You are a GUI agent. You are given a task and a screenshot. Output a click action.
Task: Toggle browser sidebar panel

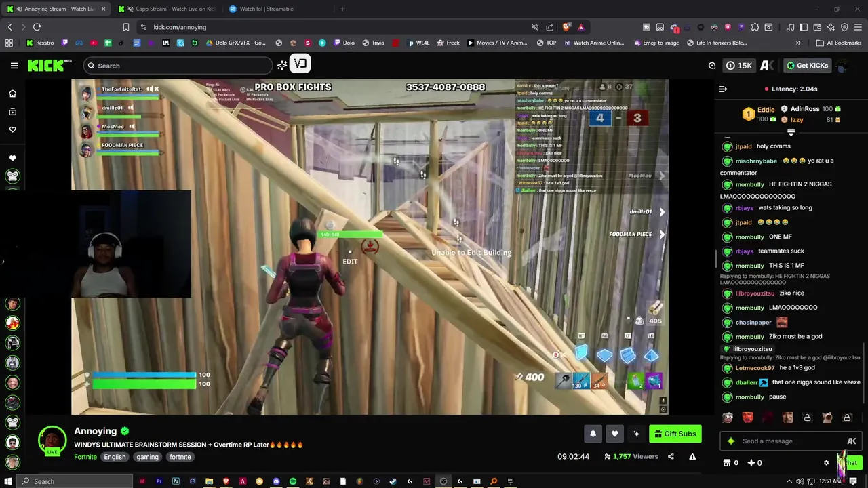(804, 27)
